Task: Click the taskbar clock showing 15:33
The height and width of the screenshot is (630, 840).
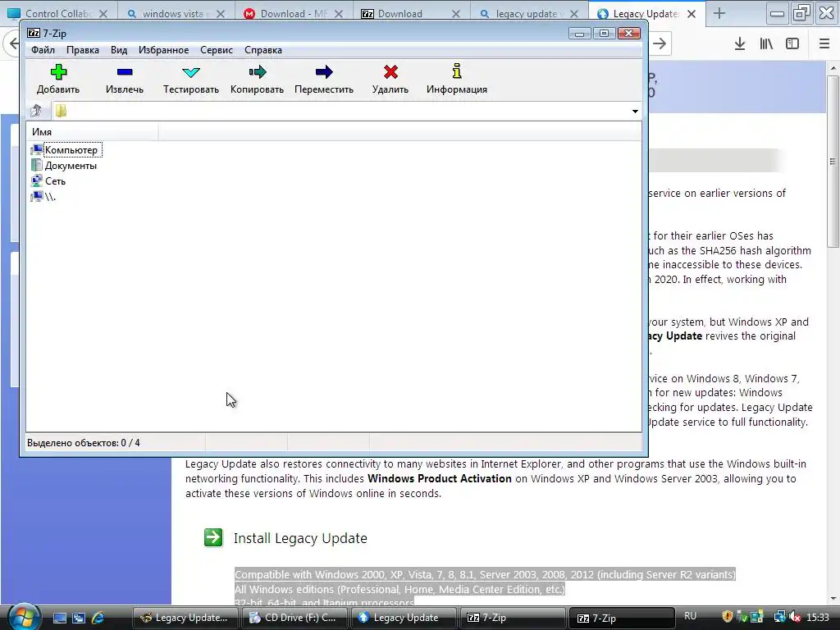Action: tap(818, 617)
